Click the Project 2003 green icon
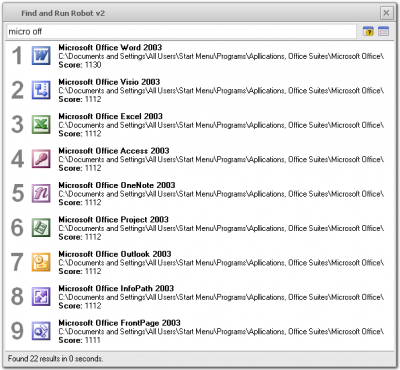Screen dimensions: 400x370 tap(41, 228)
